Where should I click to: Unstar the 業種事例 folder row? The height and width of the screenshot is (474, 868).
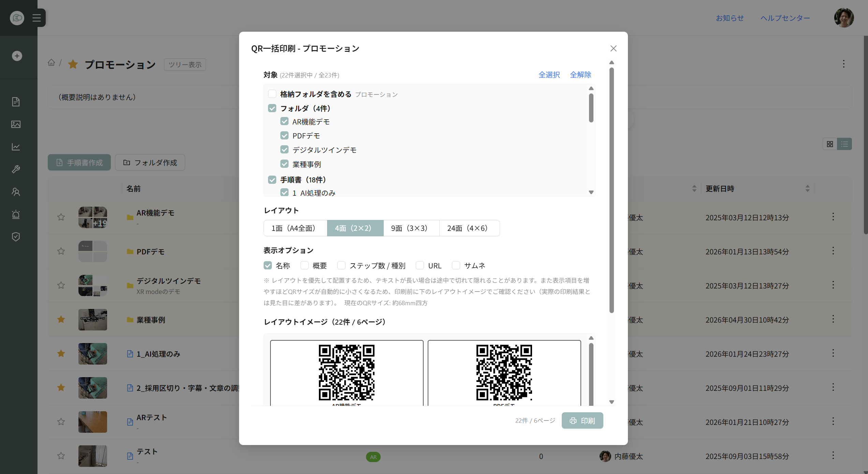point(61,319)
